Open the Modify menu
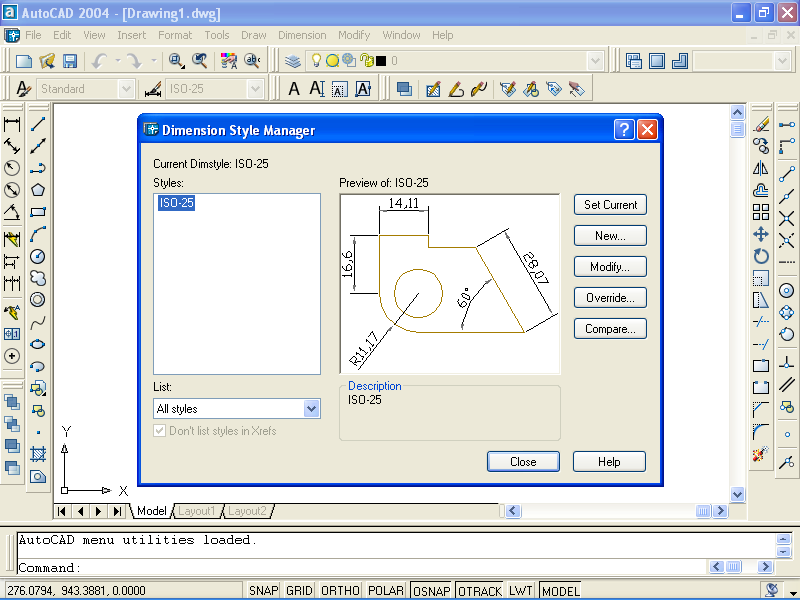Screen dimensions: 800x600 [x=354, y=35]
